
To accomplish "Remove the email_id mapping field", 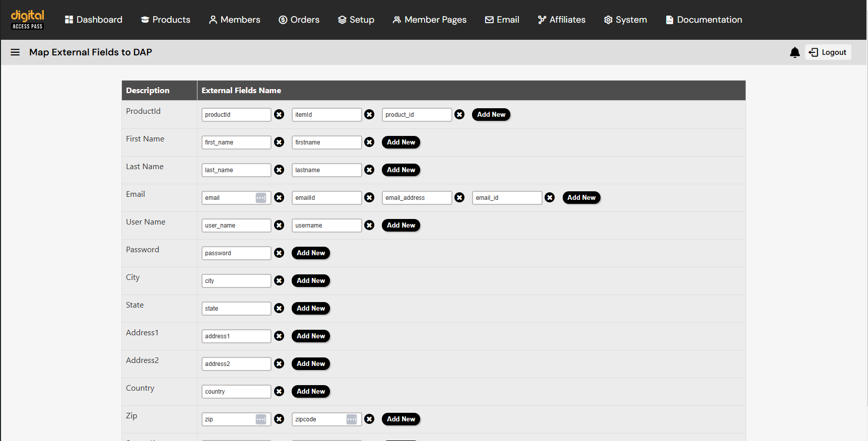I will click(x=550, y=198).
